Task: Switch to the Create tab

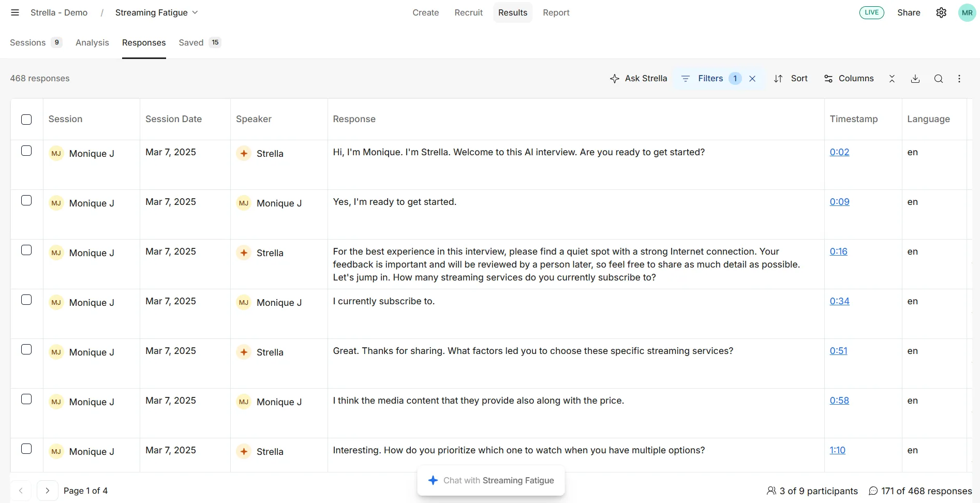Action: [x=425, y=12]
